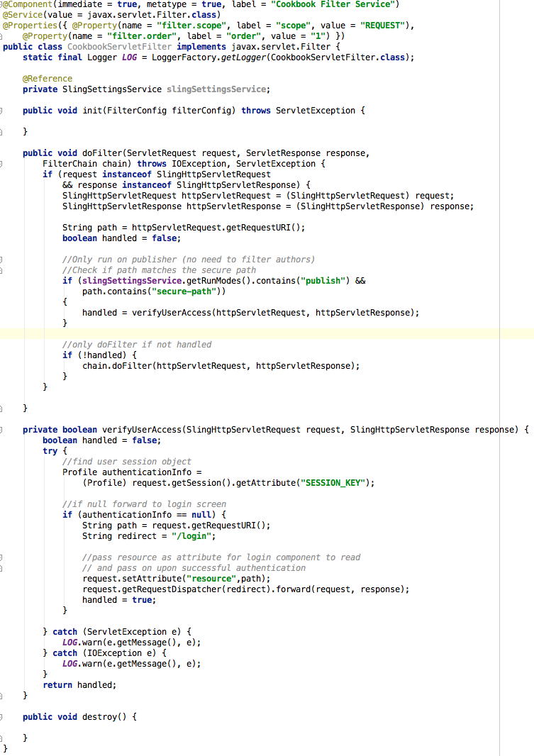The image size is (534, 756).
Task: Click the "if (!handled)" condition
Action: click(x=99, y=355)
